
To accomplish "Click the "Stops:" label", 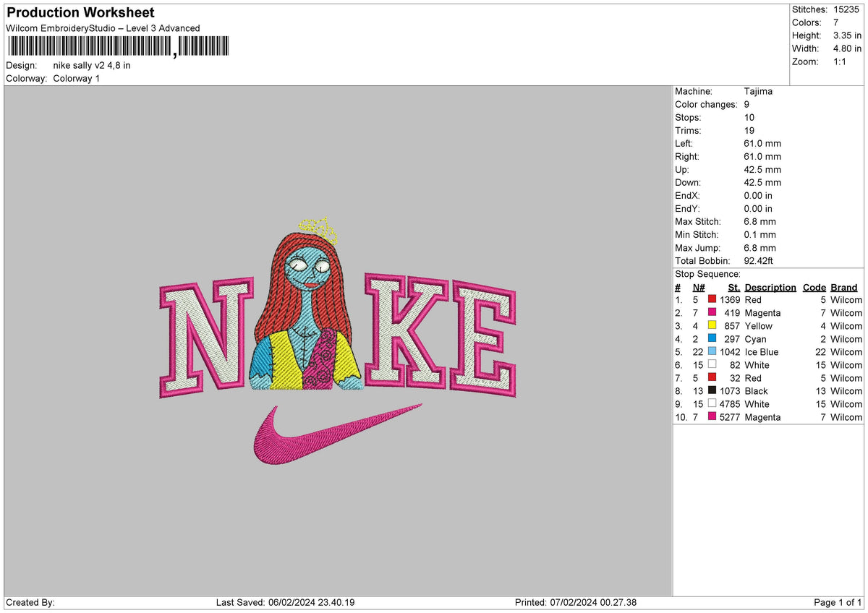I will 687,117.
